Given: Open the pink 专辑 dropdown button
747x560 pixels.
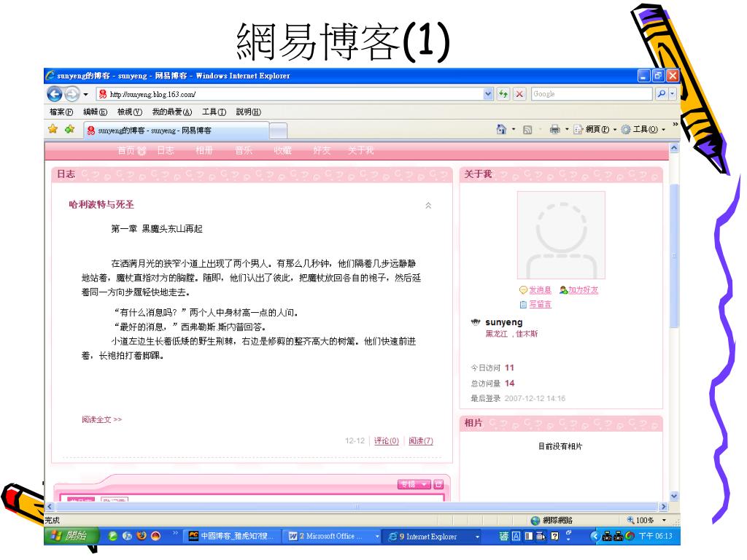Looking at the screenshot, I should pyautogui.click(x=414, y=484).
